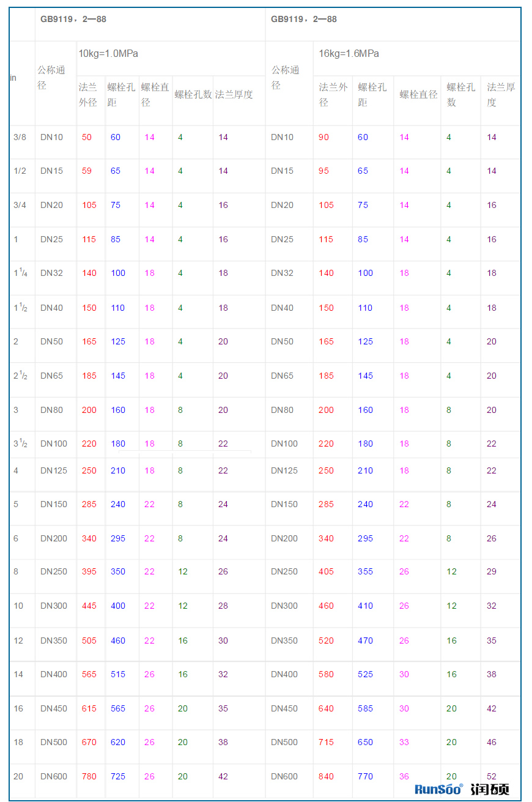
Task: Click the 润硕 Chinese brand text
Action: [490, 789]
